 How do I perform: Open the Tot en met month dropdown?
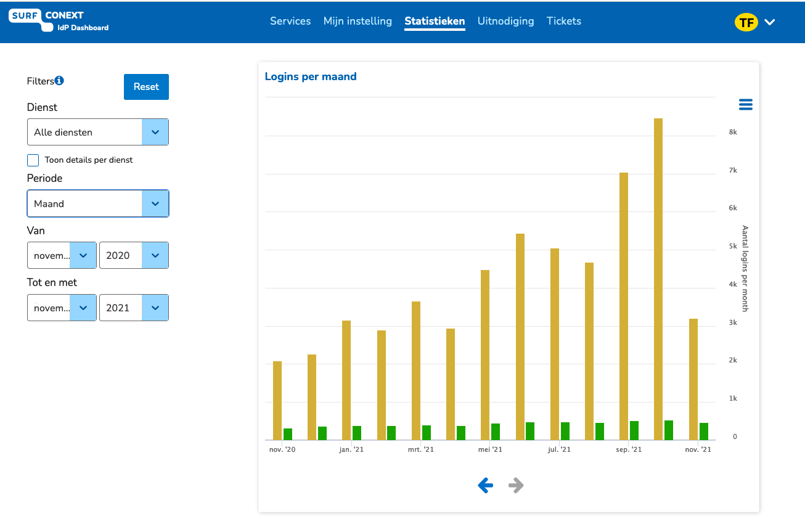coord(62,308)
